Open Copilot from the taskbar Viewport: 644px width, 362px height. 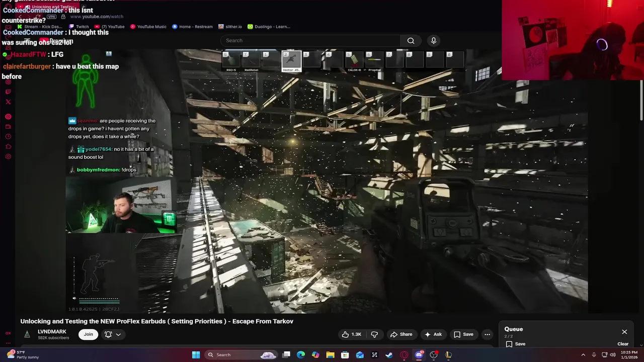pos(315,355)
